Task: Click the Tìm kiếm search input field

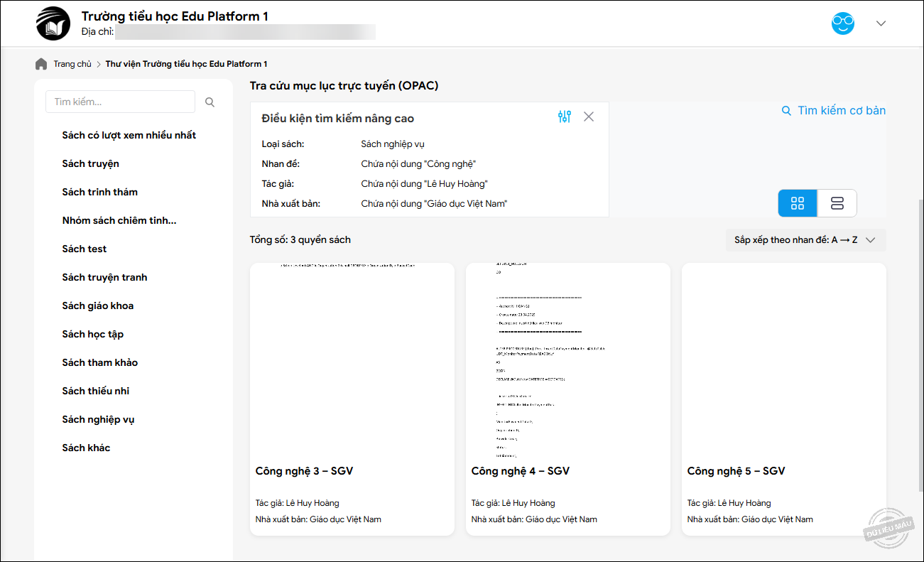Action: coord(120,102)
